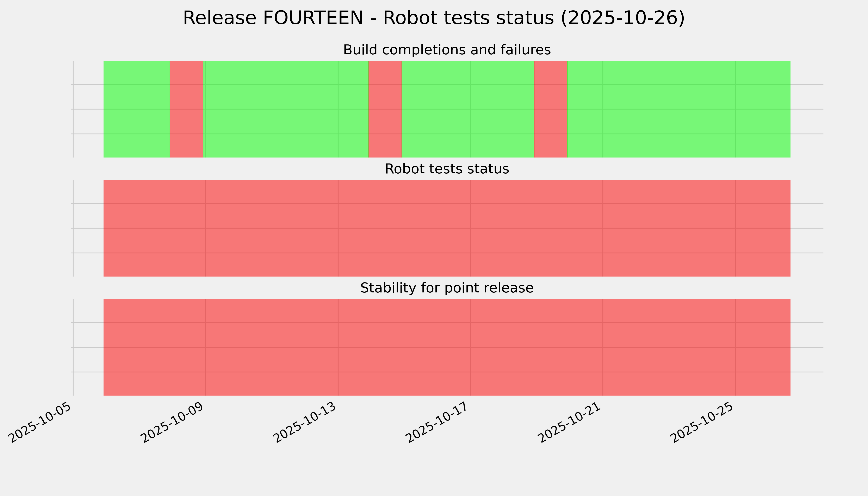Select the "Build completions and failures" subplot heading

click(x=447, y=50)
